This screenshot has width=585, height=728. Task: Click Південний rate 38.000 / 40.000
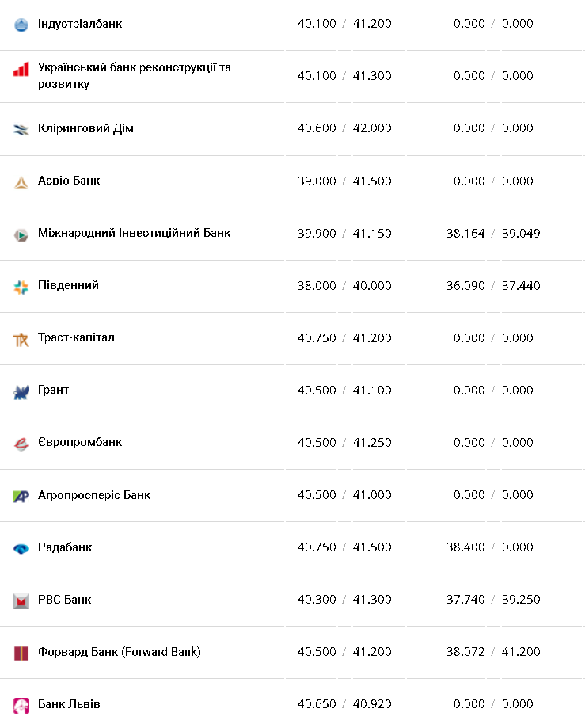344,286
